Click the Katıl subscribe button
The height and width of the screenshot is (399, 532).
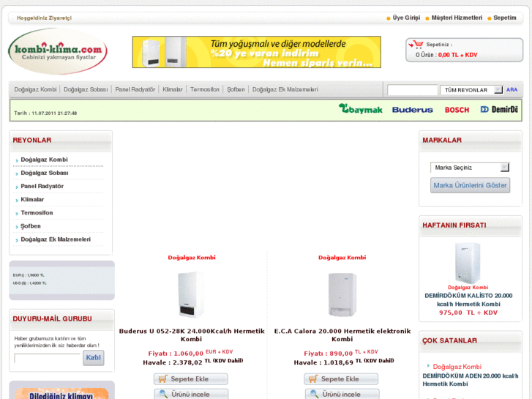[x=94, y=358]
